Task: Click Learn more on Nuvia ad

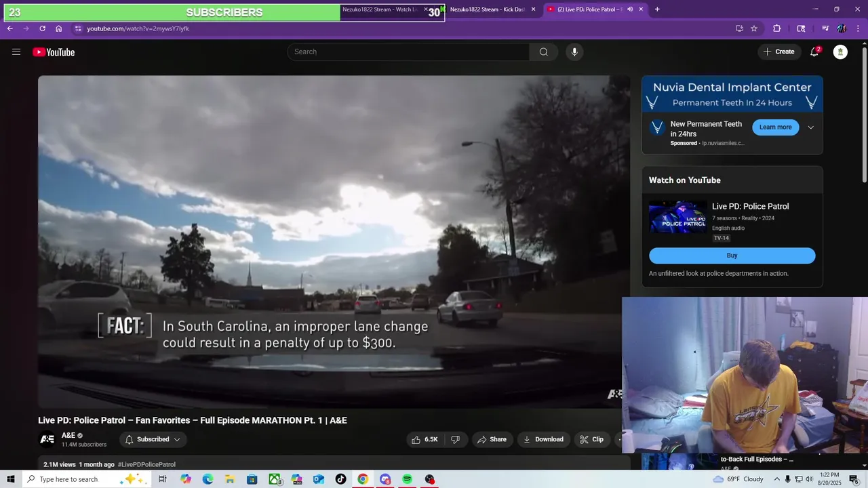Action: tap(775, 127)
